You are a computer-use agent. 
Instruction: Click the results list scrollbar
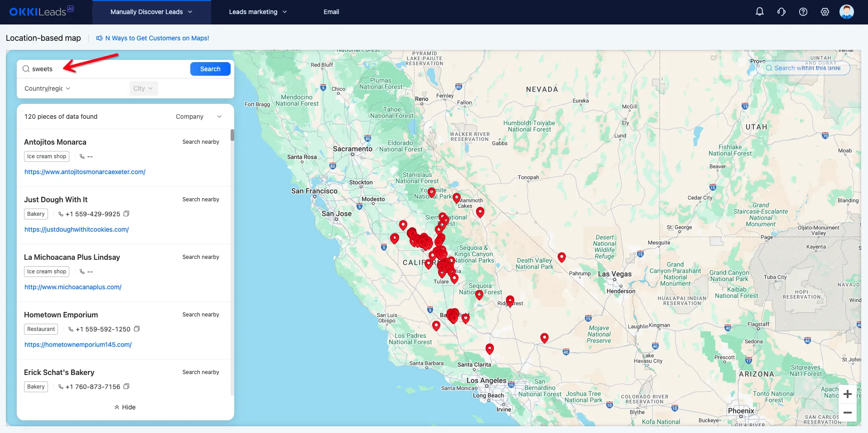[x=232, y=135]
